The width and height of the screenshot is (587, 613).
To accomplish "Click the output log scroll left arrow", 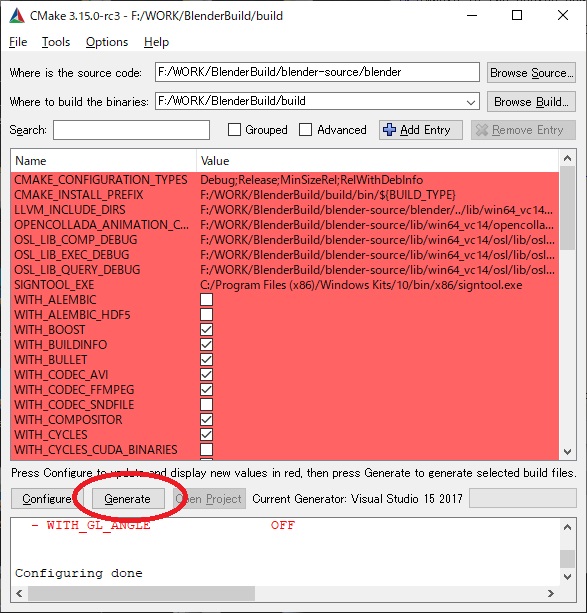I will coord(19,593).
